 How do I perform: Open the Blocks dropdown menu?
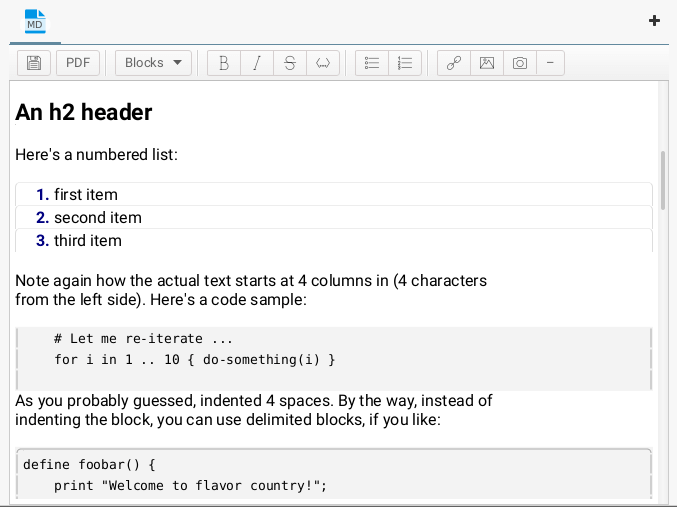[153, 63]
